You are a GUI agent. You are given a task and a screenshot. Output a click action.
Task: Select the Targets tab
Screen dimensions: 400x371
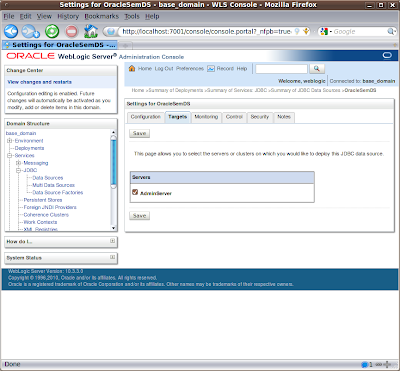(x=178, y=117)
